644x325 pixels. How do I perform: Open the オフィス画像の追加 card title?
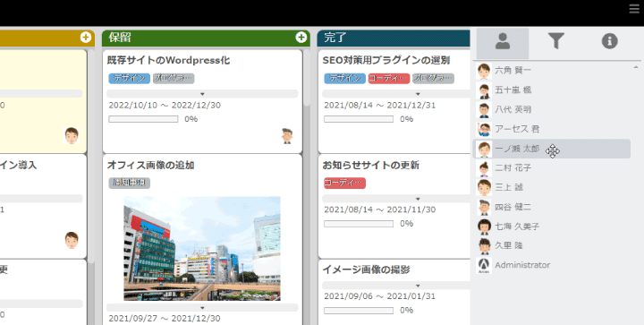pos(150,165)
